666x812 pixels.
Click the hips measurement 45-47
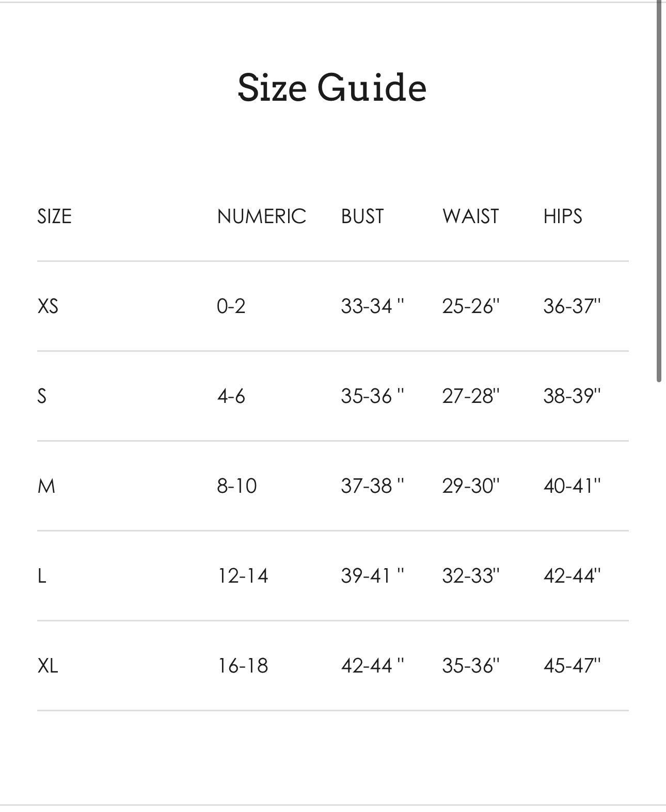point(572,665)
